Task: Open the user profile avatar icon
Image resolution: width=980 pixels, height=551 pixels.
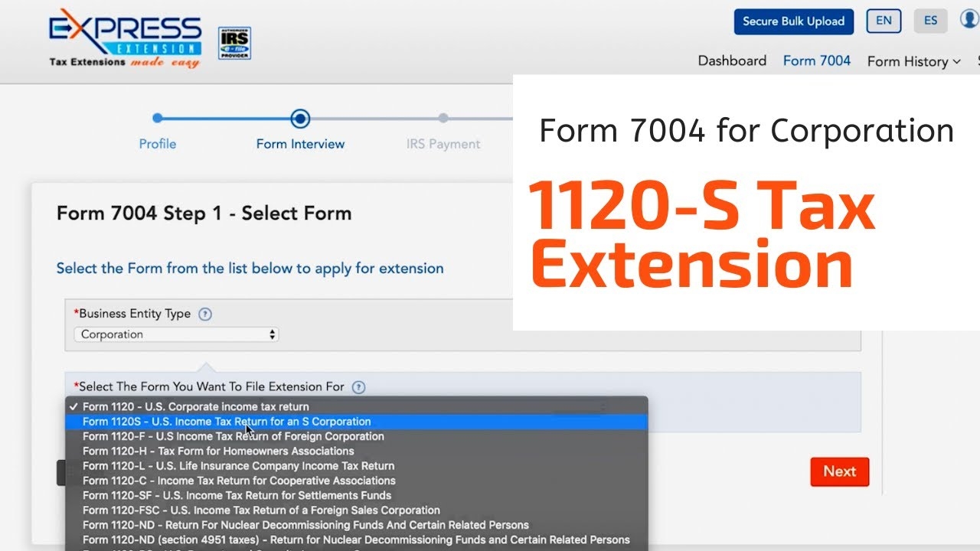Action: tap(971, 20)
